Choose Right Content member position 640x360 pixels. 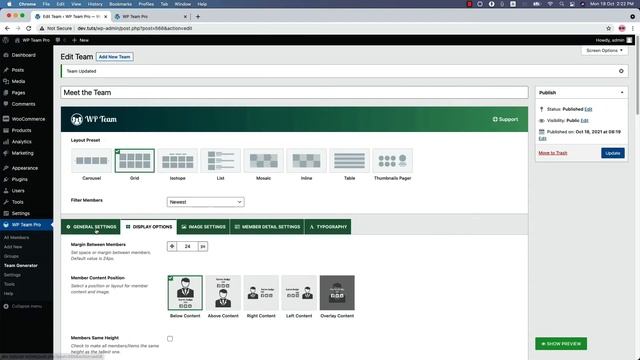point(261,293)
